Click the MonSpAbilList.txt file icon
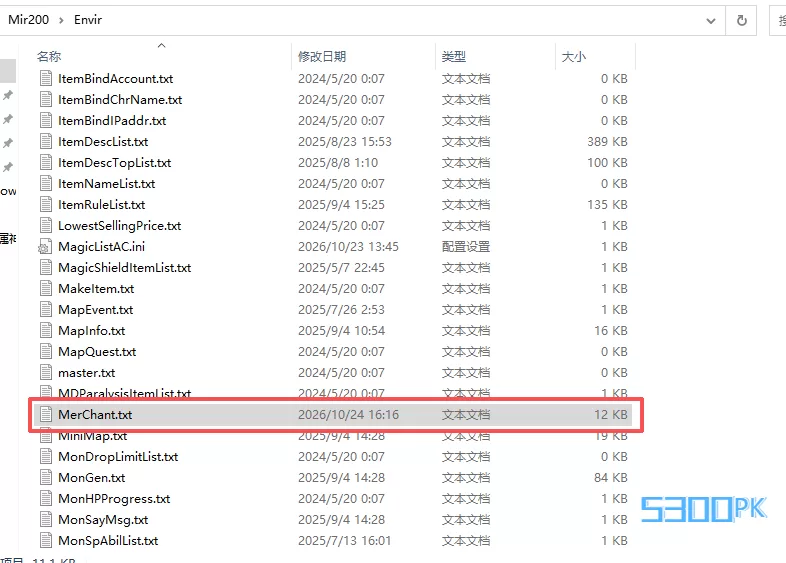786x563 pixels. click(46, 541)
